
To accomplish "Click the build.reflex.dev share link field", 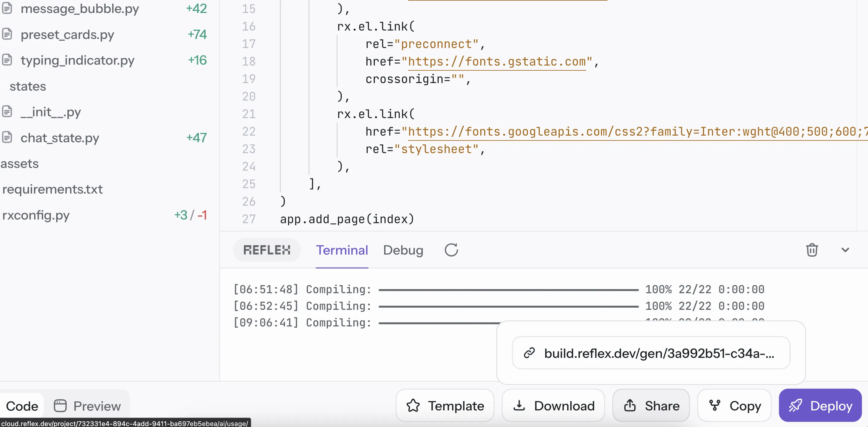I will click(651, 353).
